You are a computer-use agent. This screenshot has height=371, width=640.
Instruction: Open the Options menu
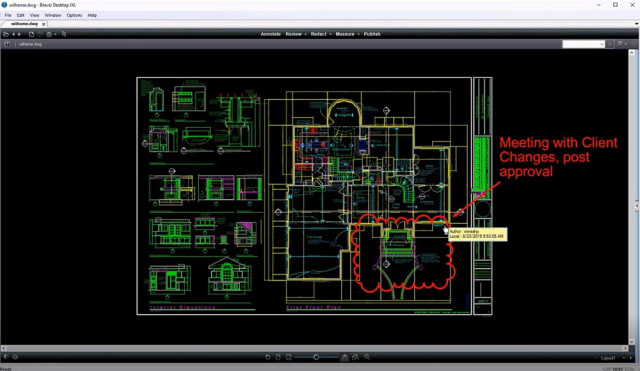pos(74,15)
